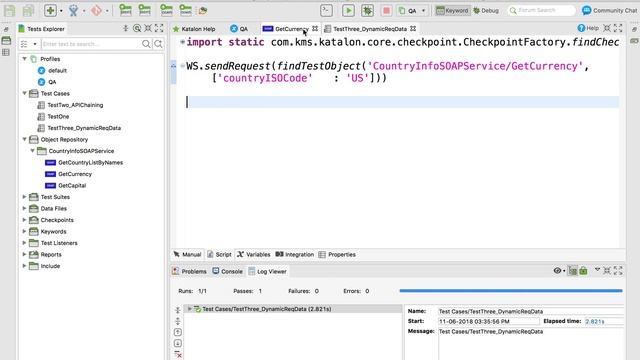Image resolution: width=640 pixels, height=360 pixels.
Task: Expand the Checkpoints node
Action: tap(24, 220)
